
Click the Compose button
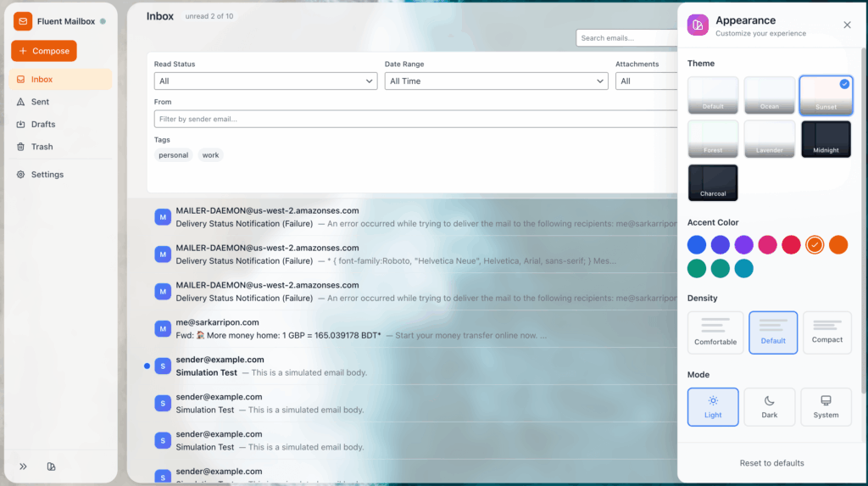[x=44, y=51]
